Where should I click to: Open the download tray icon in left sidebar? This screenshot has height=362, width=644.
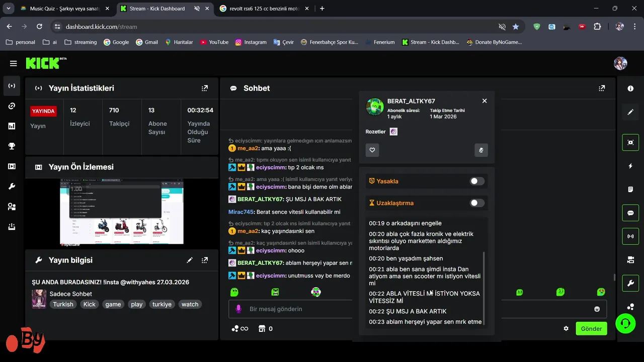[x=12, y=227]
